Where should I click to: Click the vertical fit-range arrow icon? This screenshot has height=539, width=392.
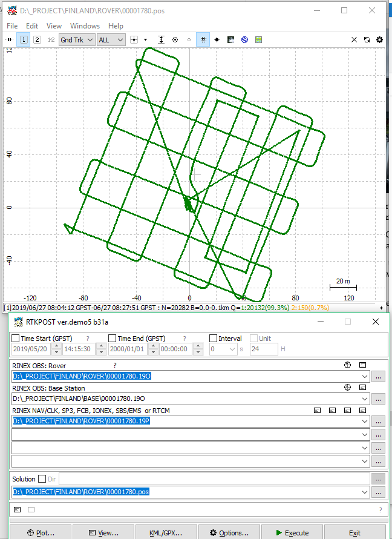coord(161,39)
